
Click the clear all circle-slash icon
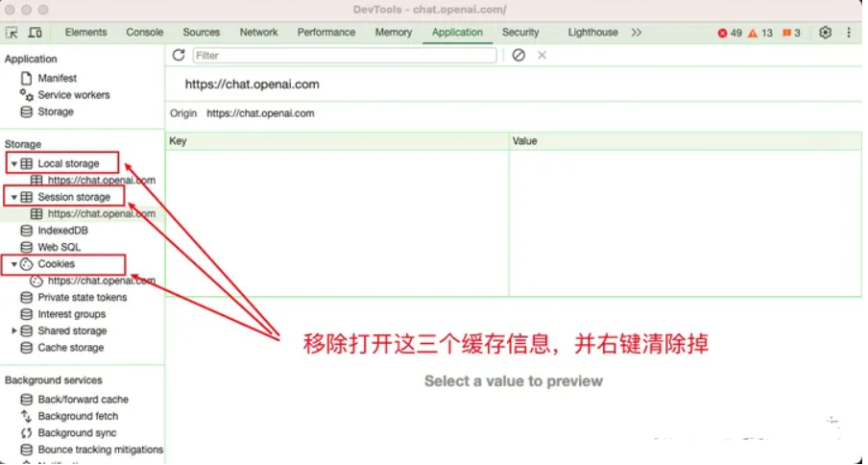518,56
